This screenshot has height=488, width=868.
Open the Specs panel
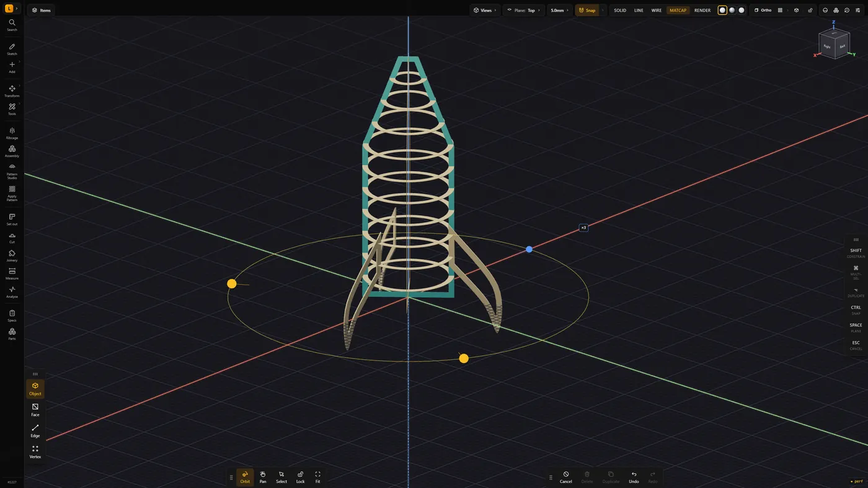click(x=12, y=316)
